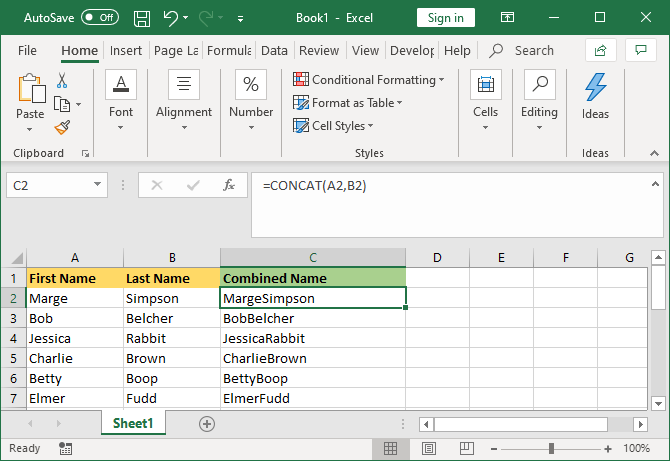
Task: Click the Share icon in ribbon
Action: [600, 50]
